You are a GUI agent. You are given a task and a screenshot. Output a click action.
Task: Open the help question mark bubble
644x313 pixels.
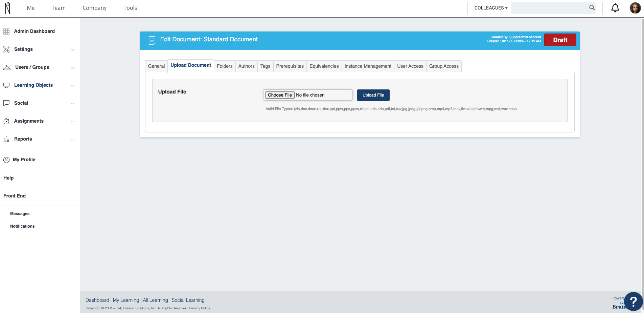coord(633,301)
